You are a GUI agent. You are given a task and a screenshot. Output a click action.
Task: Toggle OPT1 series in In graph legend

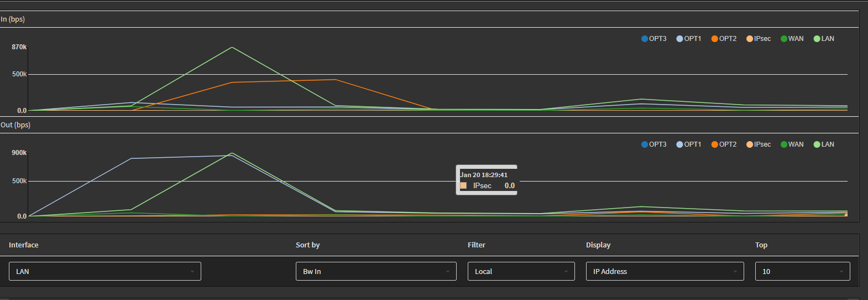click(x=688, y=39)
